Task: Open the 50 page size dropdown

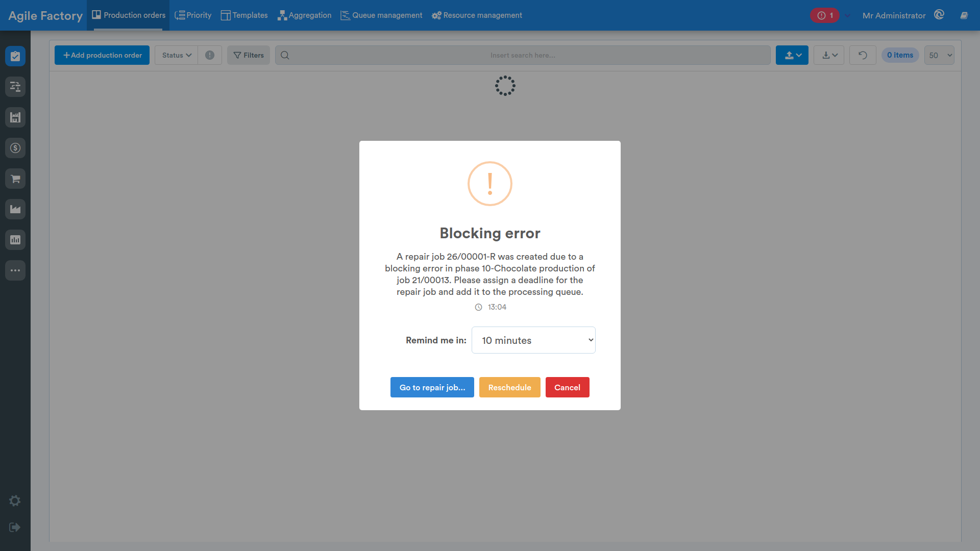Action: pyautogui.click(x=939, y=55)
